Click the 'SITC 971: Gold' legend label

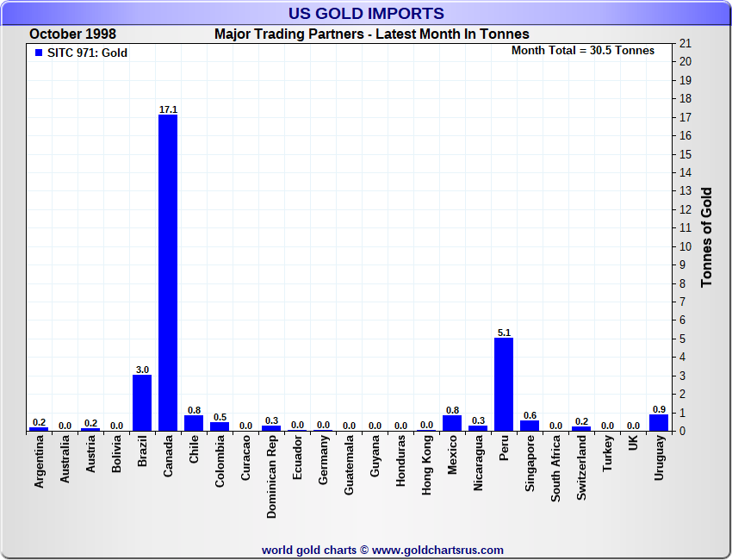[87, 53]
